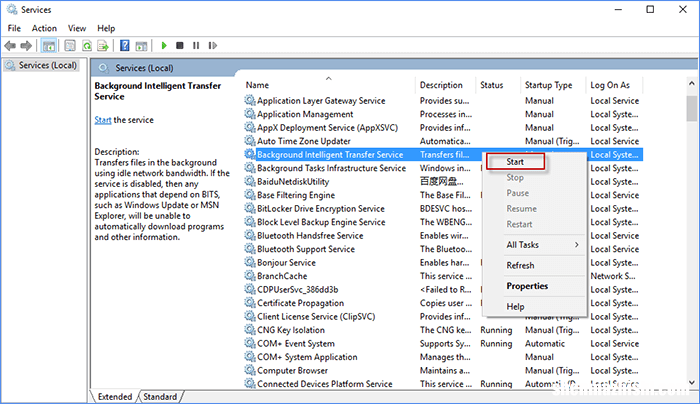Open the File menu
The image size is (700, 404).
14,28
